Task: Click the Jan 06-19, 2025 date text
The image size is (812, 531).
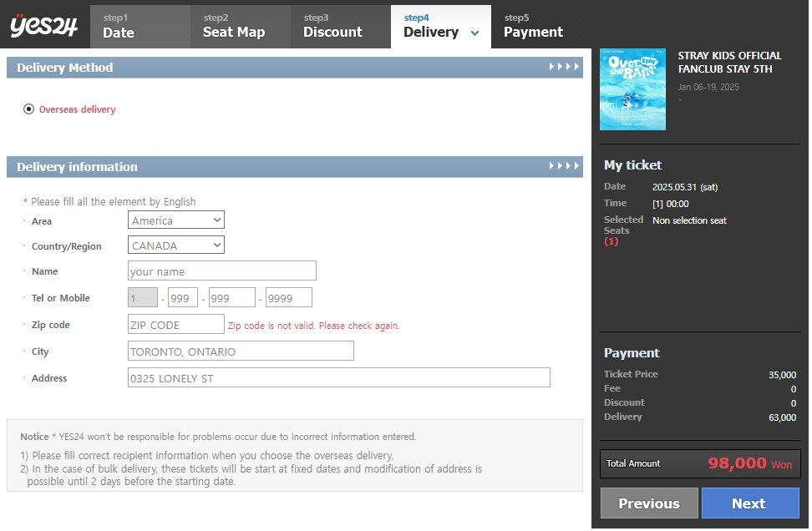Action: tap(708, 87)
